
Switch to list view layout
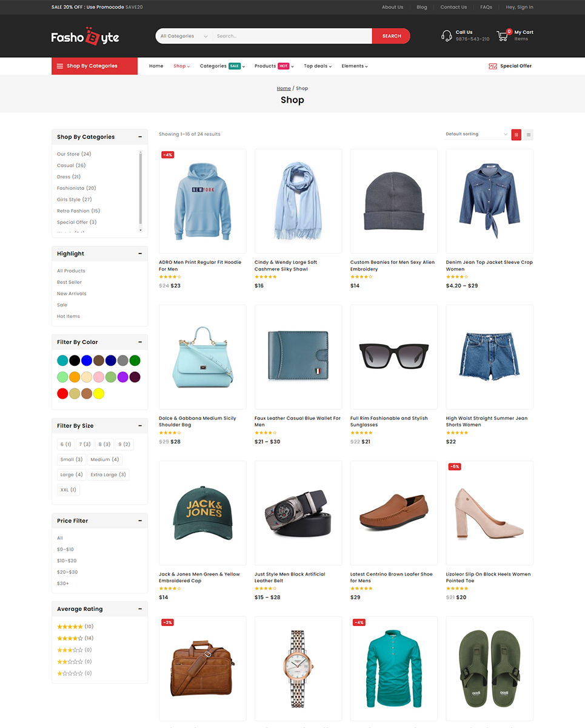(529, 135)
